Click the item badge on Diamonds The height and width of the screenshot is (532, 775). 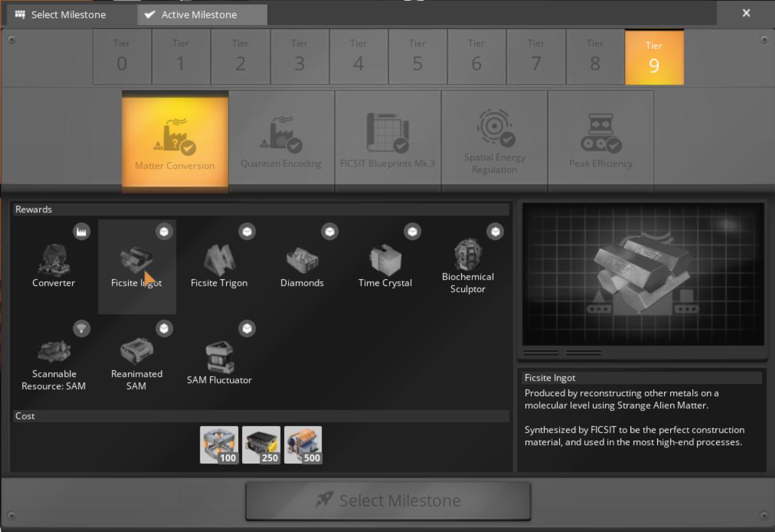[x=330, y=231]
